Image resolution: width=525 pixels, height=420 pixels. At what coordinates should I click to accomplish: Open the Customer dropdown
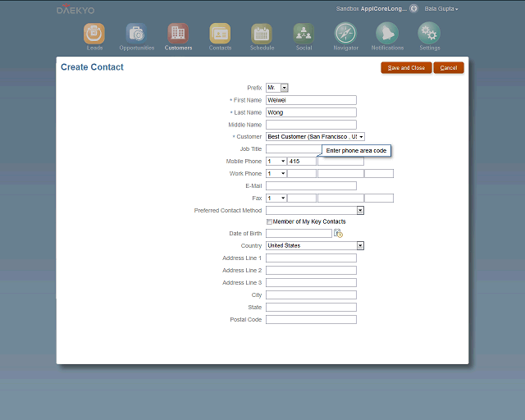click(x=361, y=137)
